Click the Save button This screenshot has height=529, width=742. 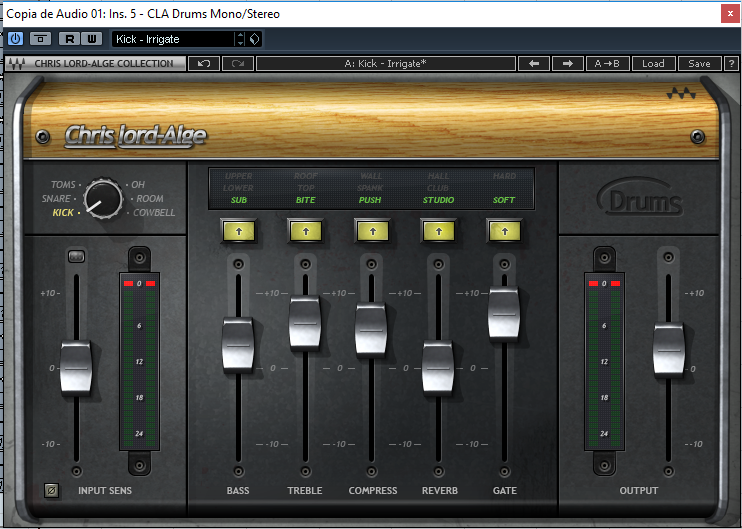click(699, 63)
